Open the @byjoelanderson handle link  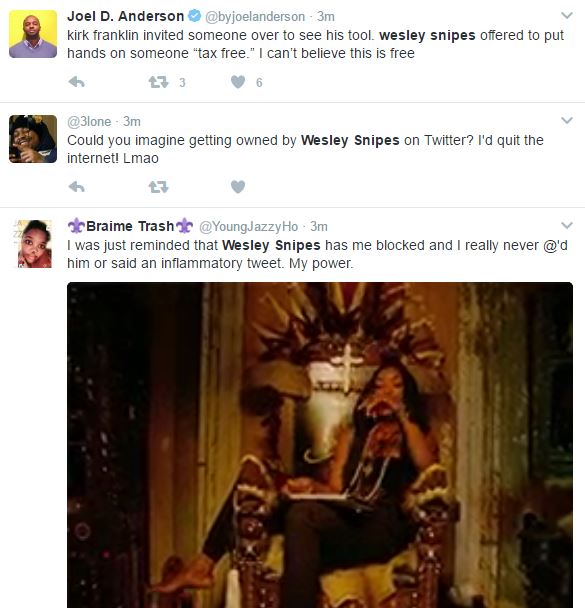point(255,17)
